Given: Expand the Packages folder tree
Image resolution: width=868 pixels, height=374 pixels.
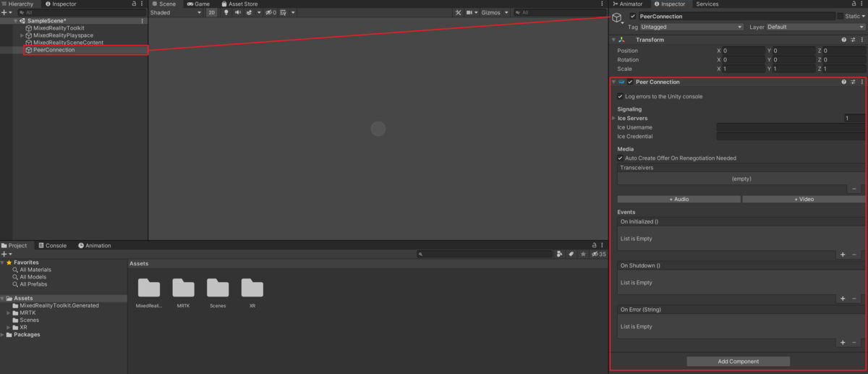Looking at the screenshot, I should (3, 335).
